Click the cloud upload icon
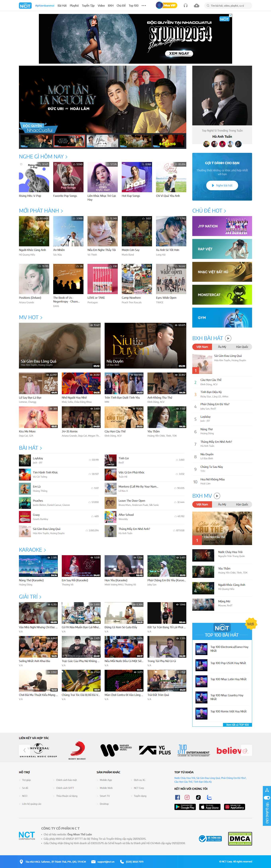 [x=197, y=5]
